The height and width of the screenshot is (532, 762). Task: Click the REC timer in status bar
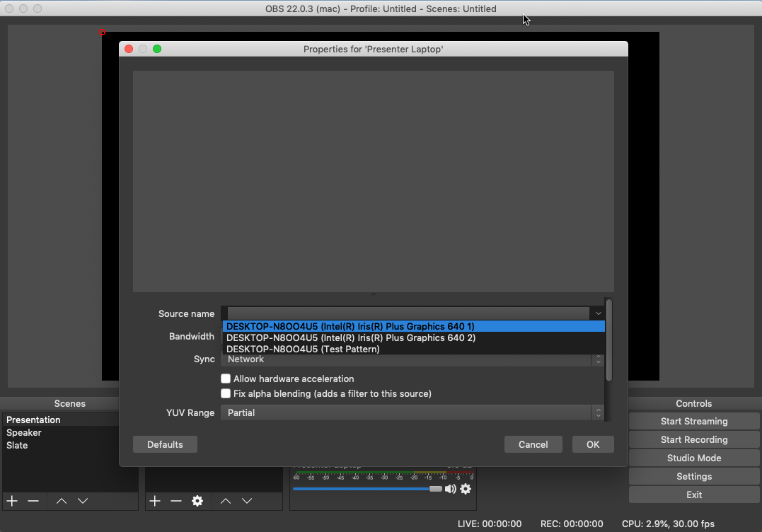click(572, 524)
